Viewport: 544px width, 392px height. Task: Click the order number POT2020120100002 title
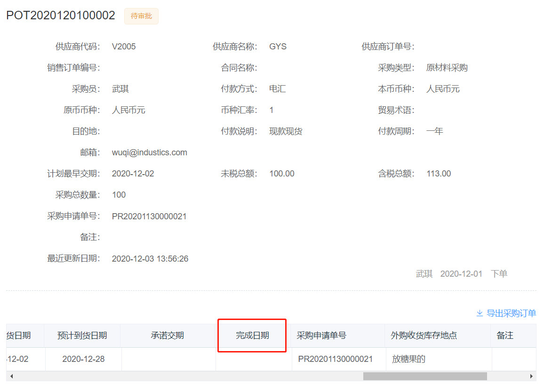point(61,16)
